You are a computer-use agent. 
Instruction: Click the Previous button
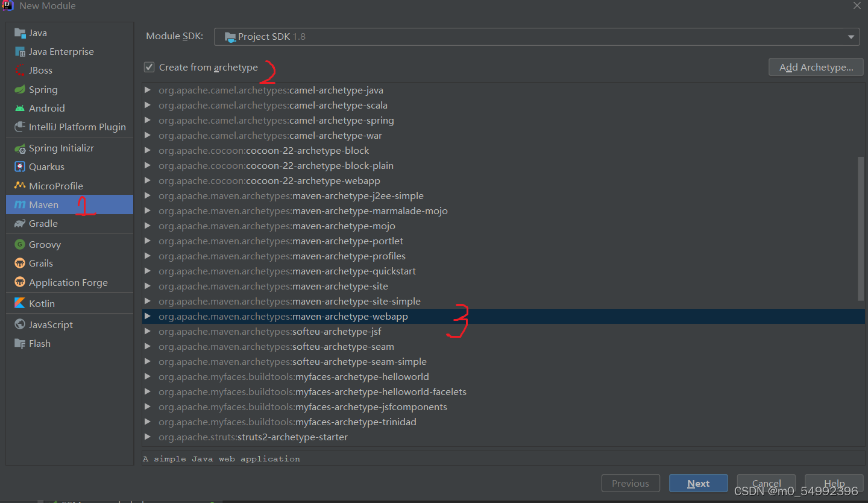(x=631, y=483)
